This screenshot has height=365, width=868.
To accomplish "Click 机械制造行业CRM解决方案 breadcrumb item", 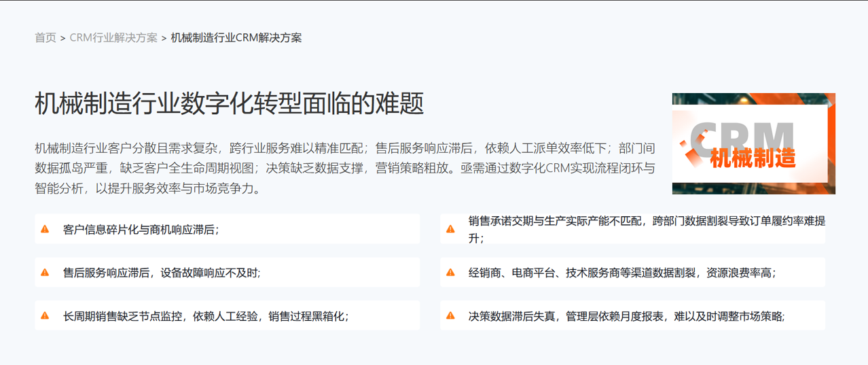I will [x=236, y=38].
